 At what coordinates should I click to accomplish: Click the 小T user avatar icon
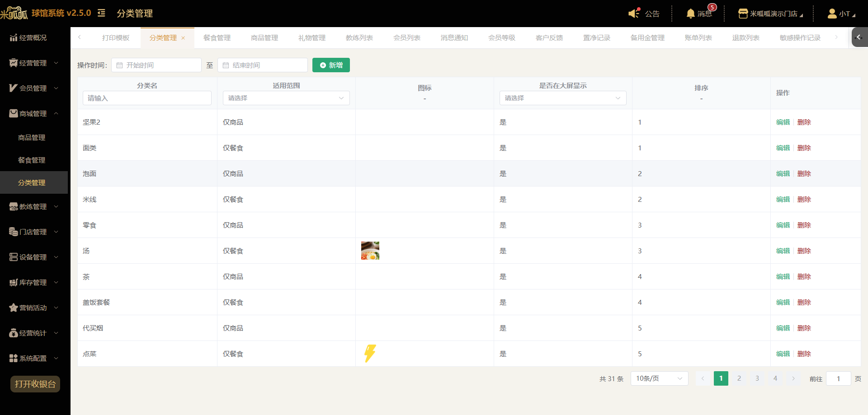pos(832,14)
